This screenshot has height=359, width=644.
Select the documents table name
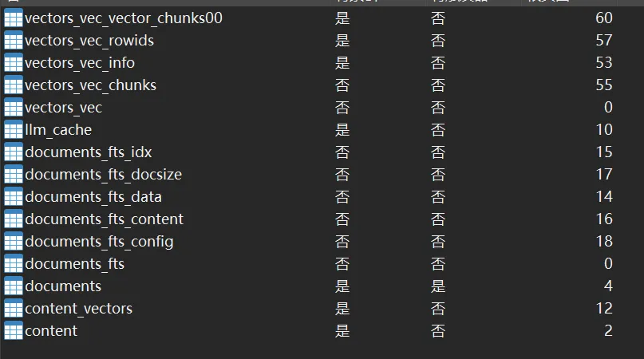tap(63, 286)
